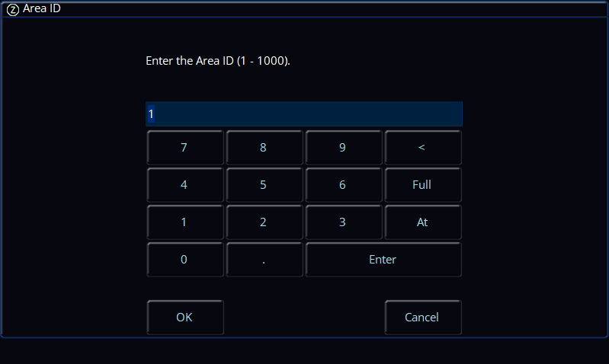Tap the number 2 key
Viewport: 609px width, 364px height.
264,222
